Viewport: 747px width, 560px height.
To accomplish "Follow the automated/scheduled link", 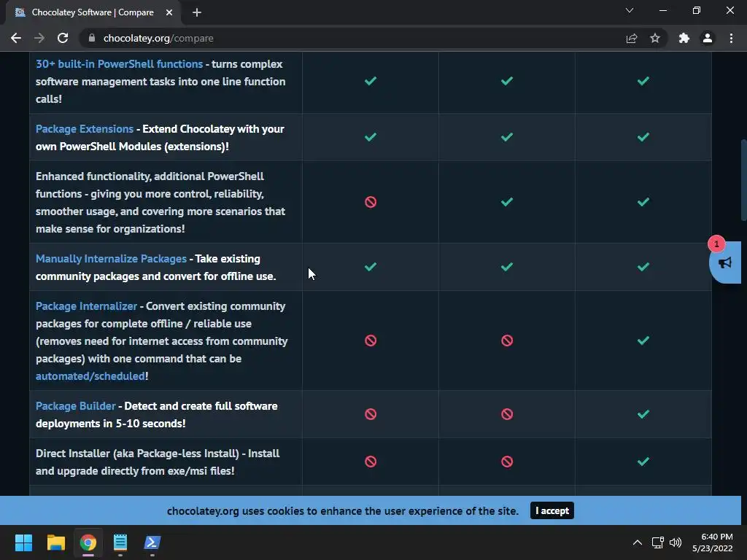I will point(90,376).
